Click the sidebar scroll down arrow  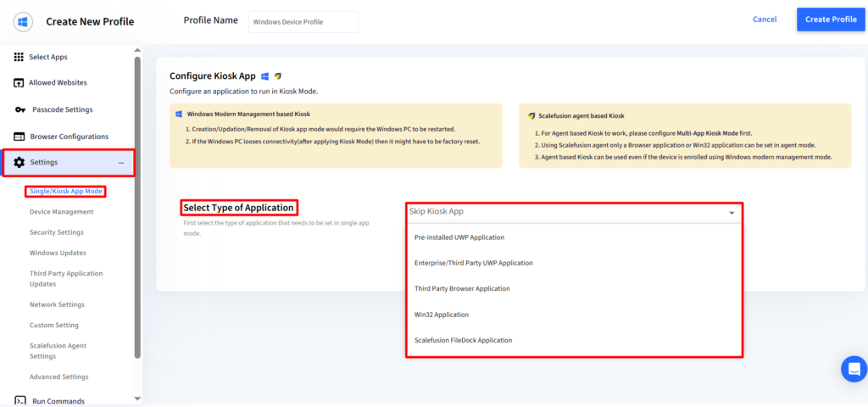pos(137,399)
